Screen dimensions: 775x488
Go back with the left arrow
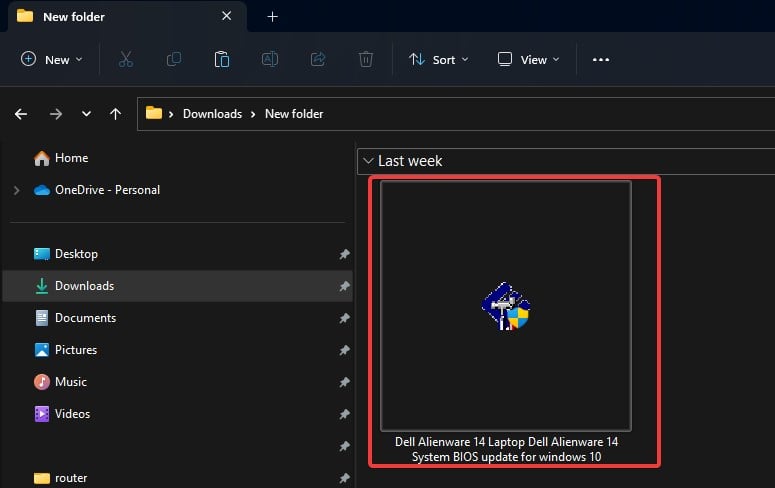(x=21, y=114)
